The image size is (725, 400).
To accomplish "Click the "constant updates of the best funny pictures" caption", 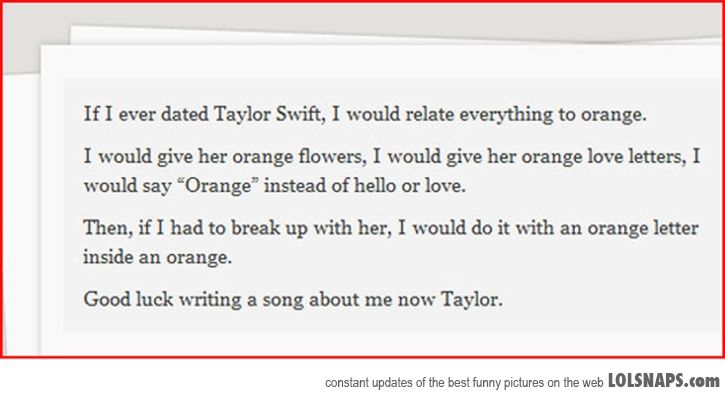I will point(463,383).
